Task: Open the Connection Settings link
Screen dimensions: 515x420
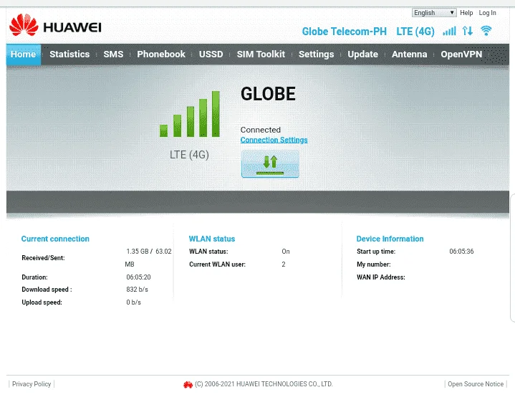Action: pyautogui.click(x=274, y=140)
